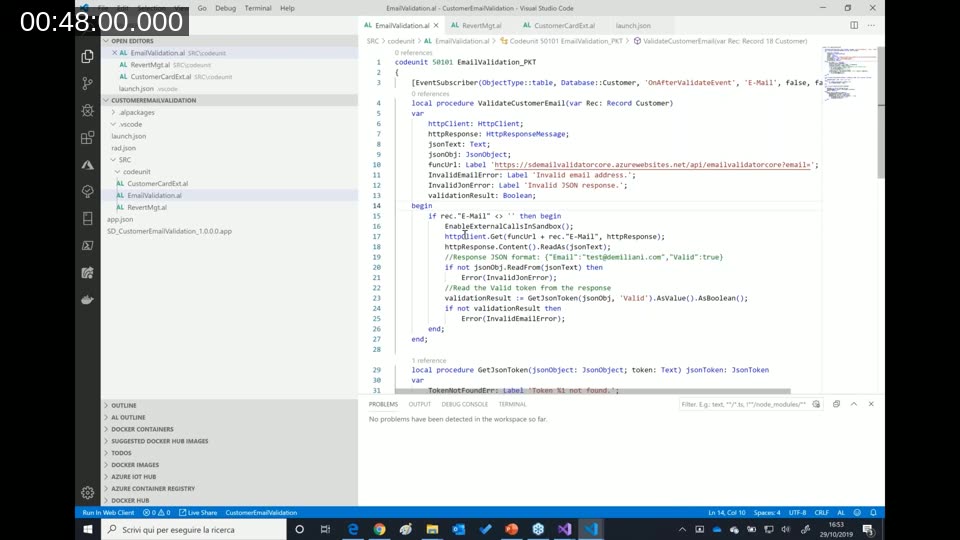This screenshot has height=540, width=960.
Task: Switch to Output panel tab
Action: pyautogui.click(x=419, y=404)
